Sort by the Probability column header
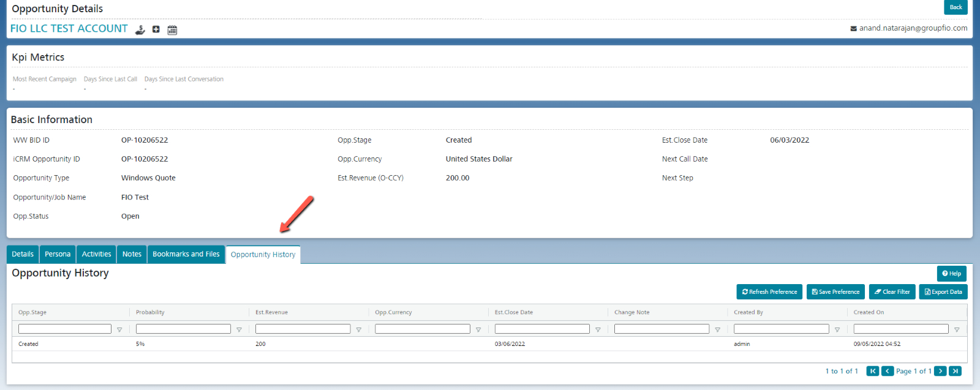This screenshot has width=980, height=390. pyautogui.click(x=150, y=312)
